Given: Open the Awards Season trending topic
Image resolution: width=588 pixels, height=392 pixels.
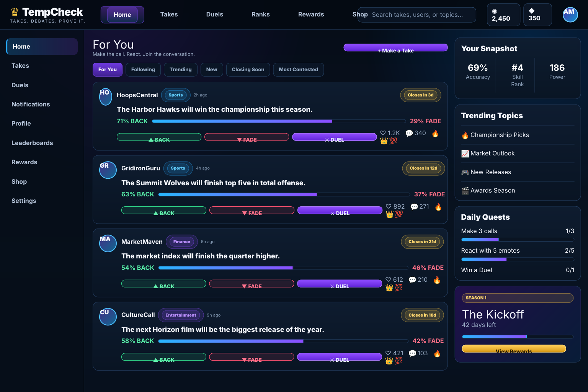Looking at the screenshot, I should (x=518, y=191).
